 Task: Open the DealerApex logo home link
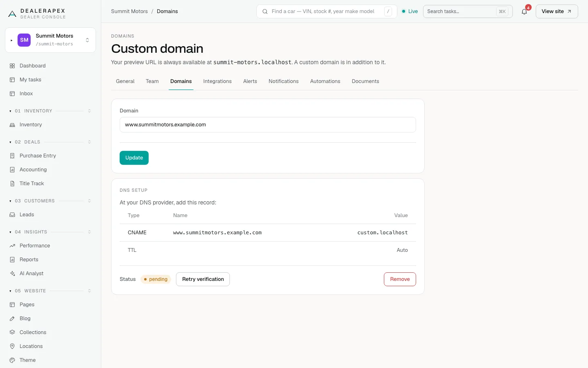pyautogui.click(x=37, y=13)
